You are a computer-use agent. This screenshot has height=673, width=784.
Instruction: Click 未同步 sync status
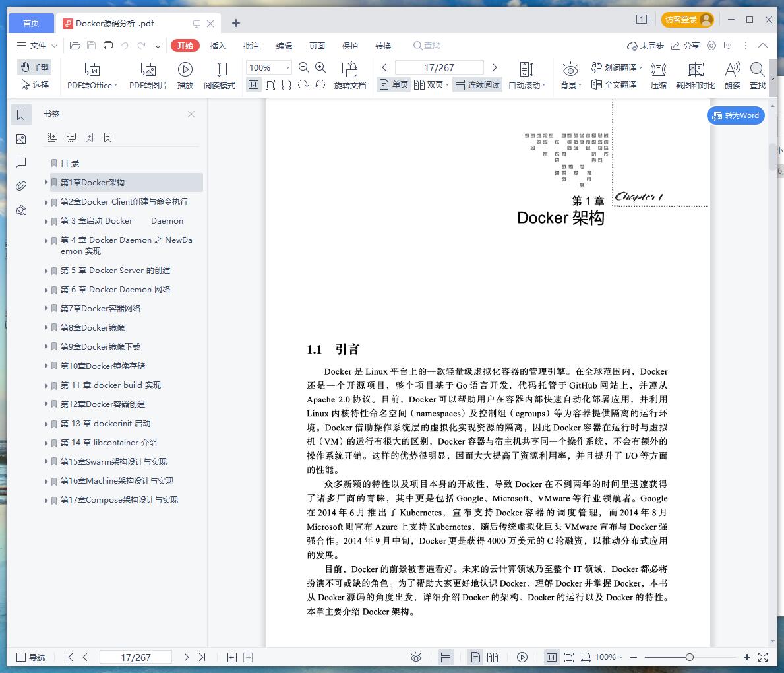pyautogui.click(x=646, y=46)
